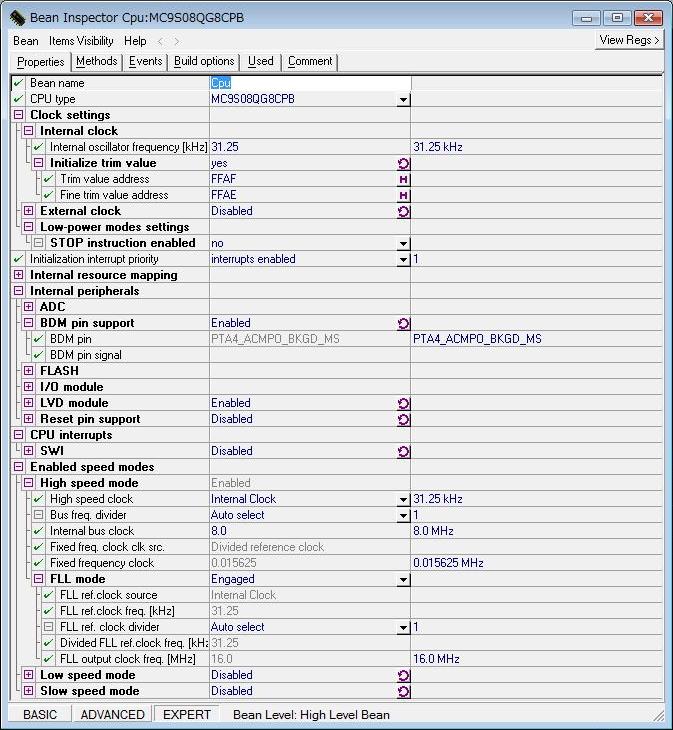
Task: Click the Internal oscillator frequency value field
Action: click(310, 147)
